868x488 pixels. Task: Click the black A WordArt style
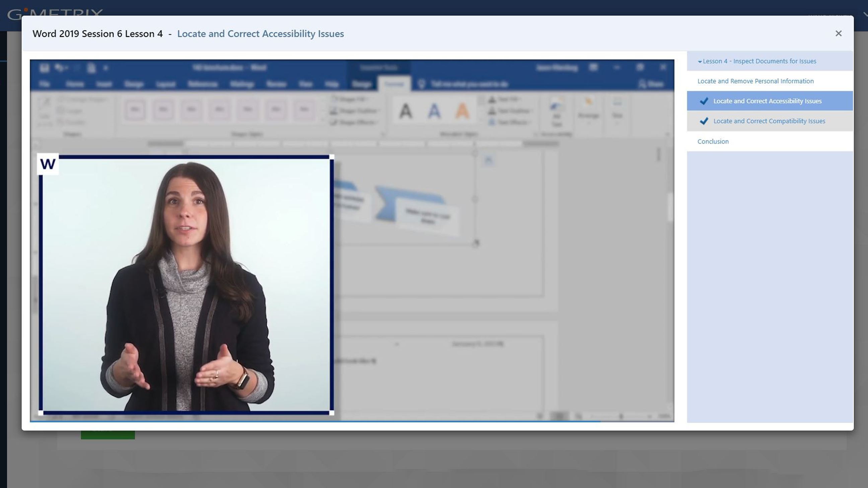point(406,111)
